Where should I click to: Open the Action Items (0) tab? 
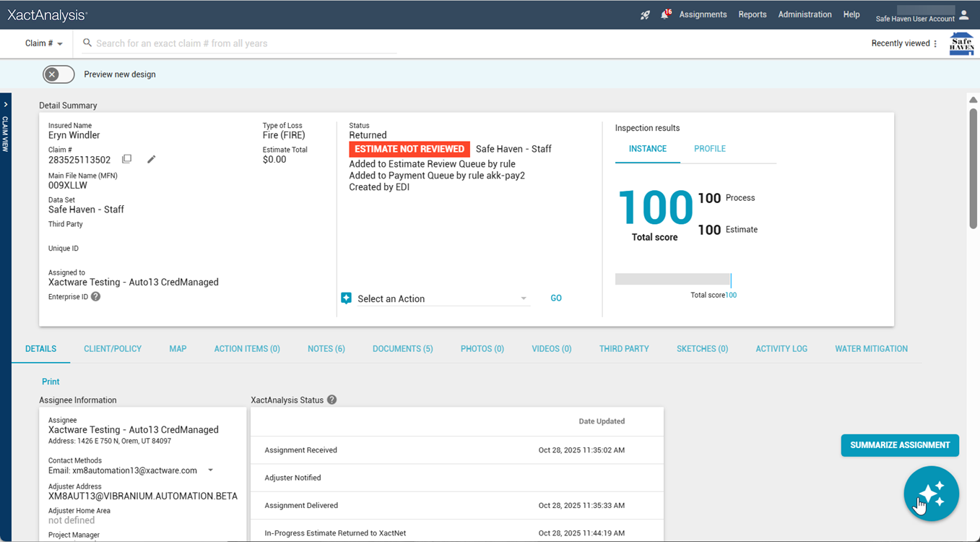[x=247, y=349]
